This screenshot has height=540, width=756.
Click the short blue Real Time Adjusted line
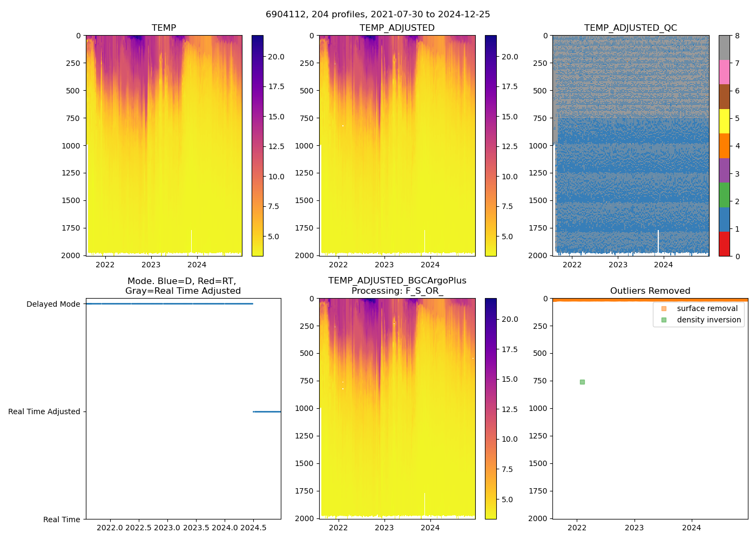pyautogui.click(x=267, y=411)
